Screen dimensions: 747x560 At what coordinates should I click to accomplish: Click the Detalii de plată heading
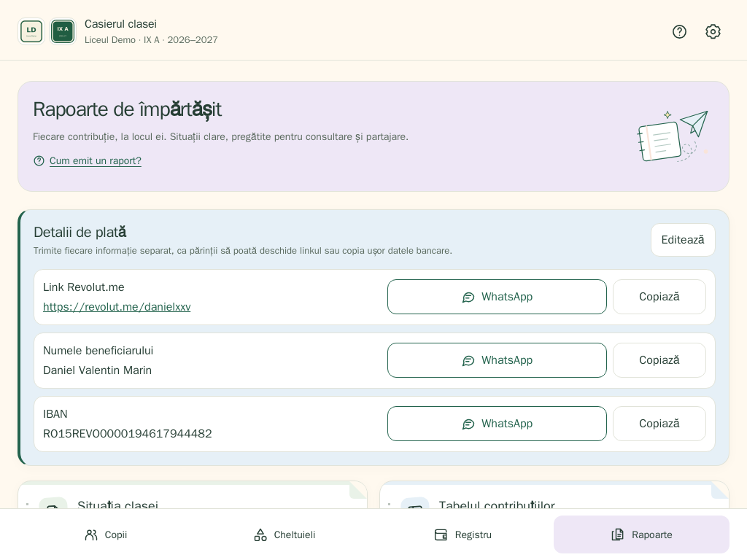click(80, 233)
